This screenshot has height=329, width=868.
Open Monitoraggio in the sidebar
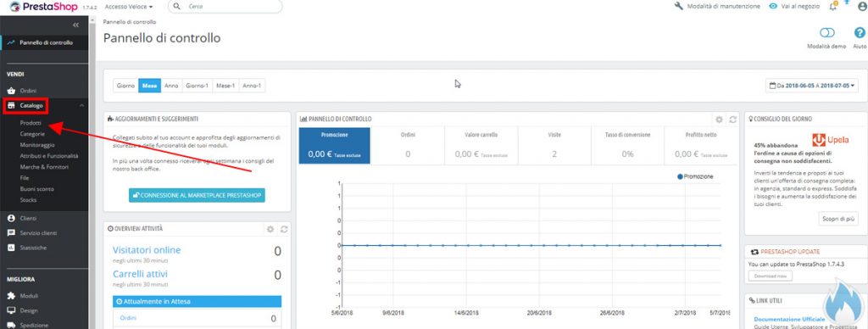[x=37, y=145]
